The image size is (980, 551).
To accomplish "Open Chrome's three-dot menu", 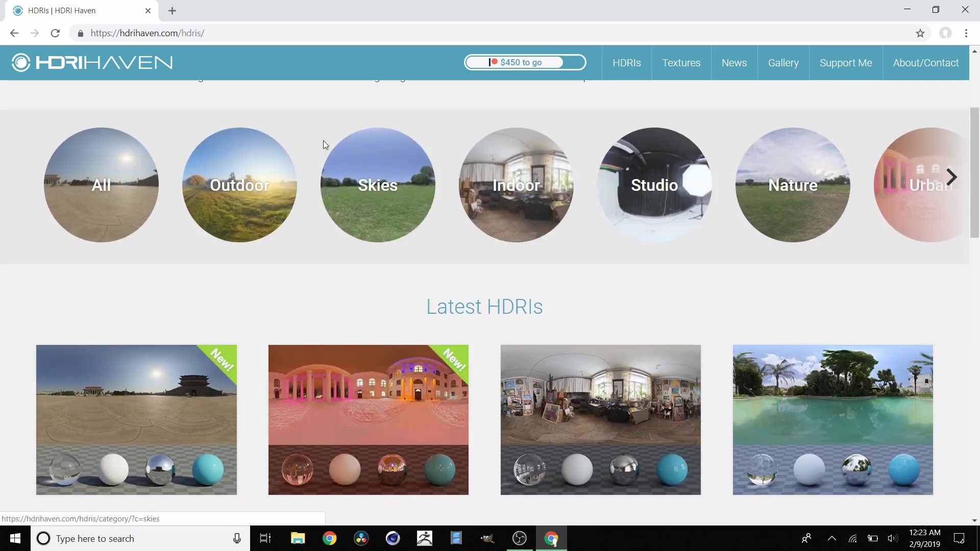I will tap(966, 33).
